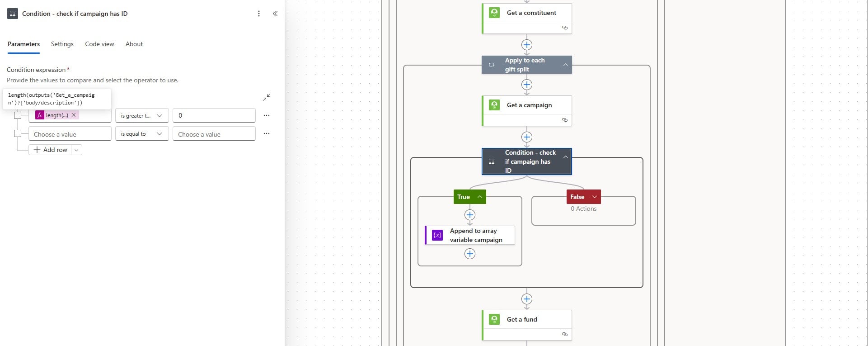Collapse the expression editor with arrows icon

pyautogui.click(x=267, y=97)
